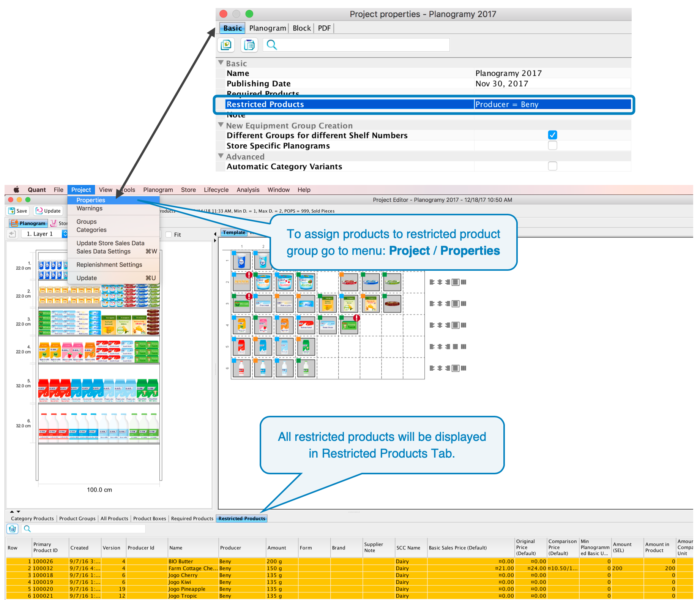Screen dimensions: 700x600
Task: Right-align products in template row 4
Action: click(x=448, y=325)
